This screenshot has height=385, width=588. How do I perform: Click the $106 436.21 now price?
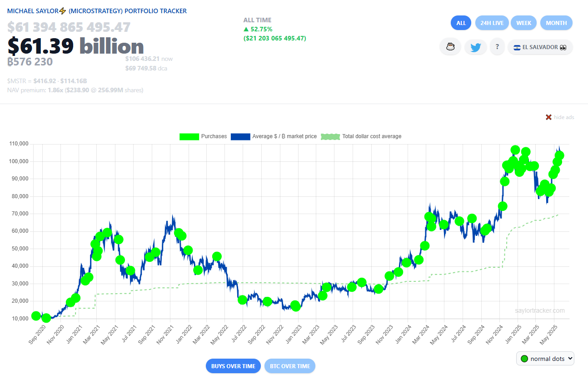(x=149, y=59)
